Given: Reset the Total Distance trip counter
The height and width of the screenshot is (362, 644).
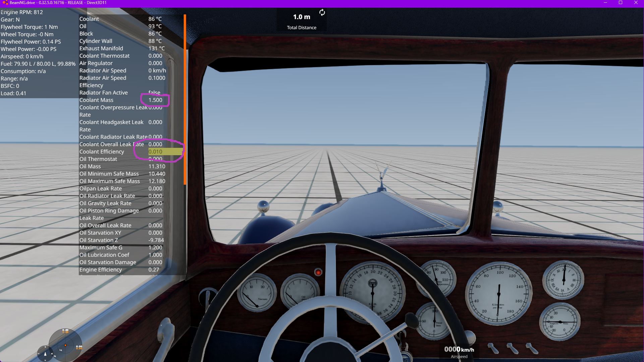Looking at the screenshot, I should point(322,13).
